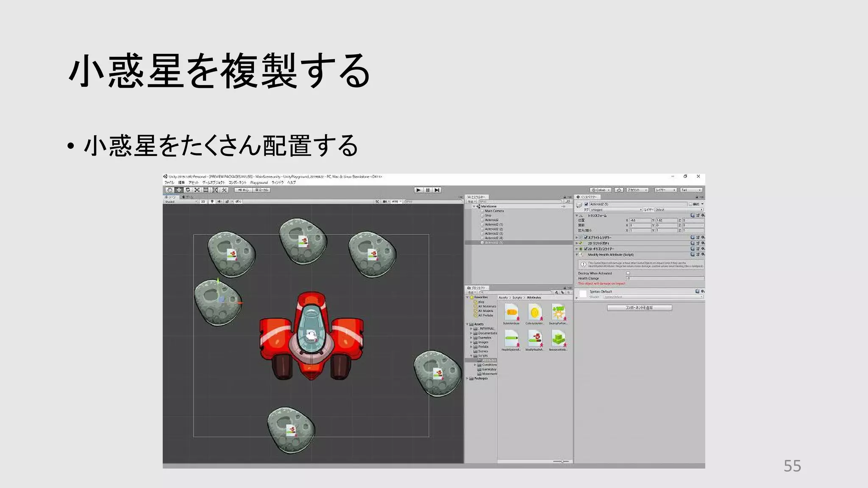Viewport: 868px width, 488px height.
Task: Click the Step frame button
Action: [x=437, y=190]
